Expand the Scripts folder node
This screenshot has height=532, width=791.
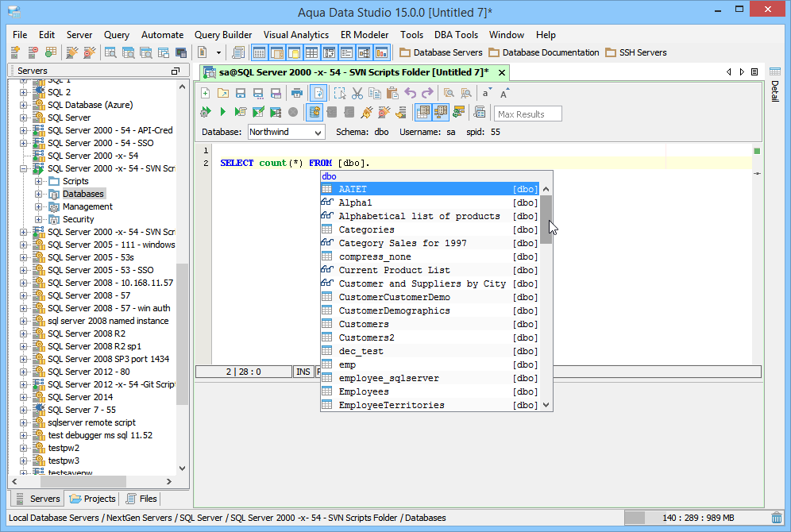(37, 181)
